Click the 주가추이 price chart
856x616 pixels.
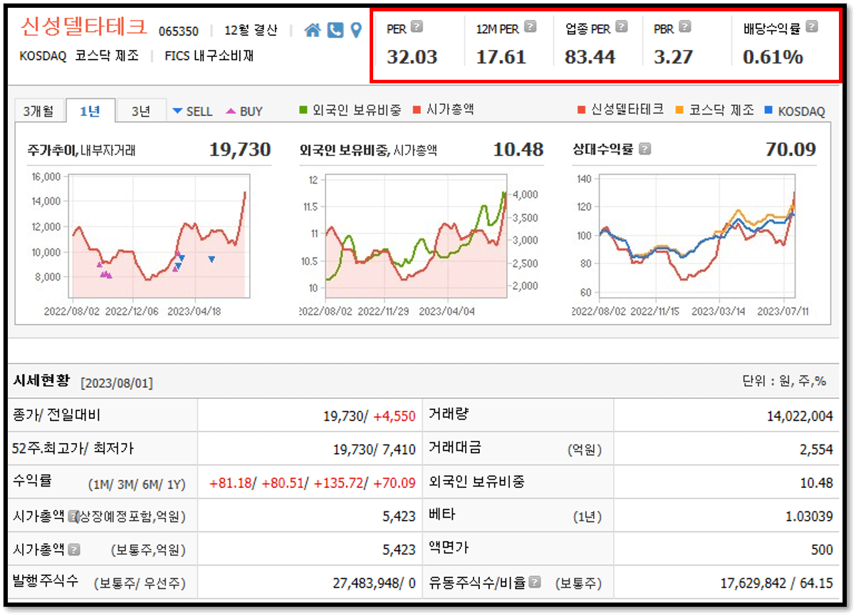pyautogui.click(x=159, y=235)
